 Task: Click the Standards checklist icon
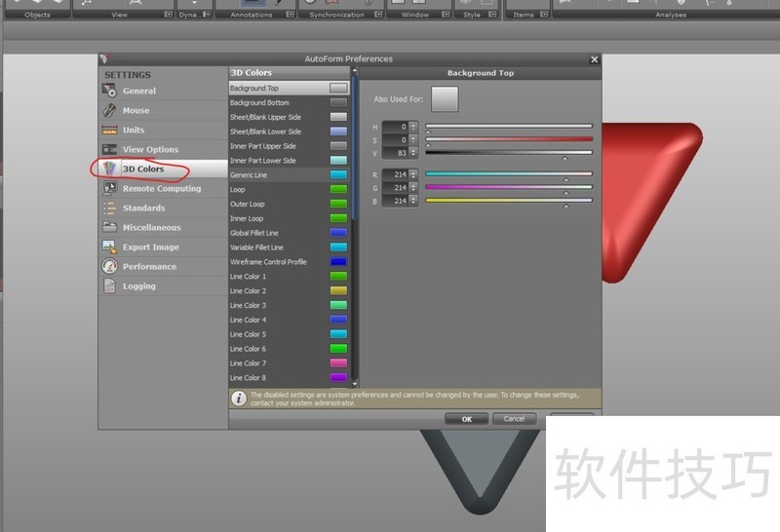pyautogui.click(x=109, y=208)
